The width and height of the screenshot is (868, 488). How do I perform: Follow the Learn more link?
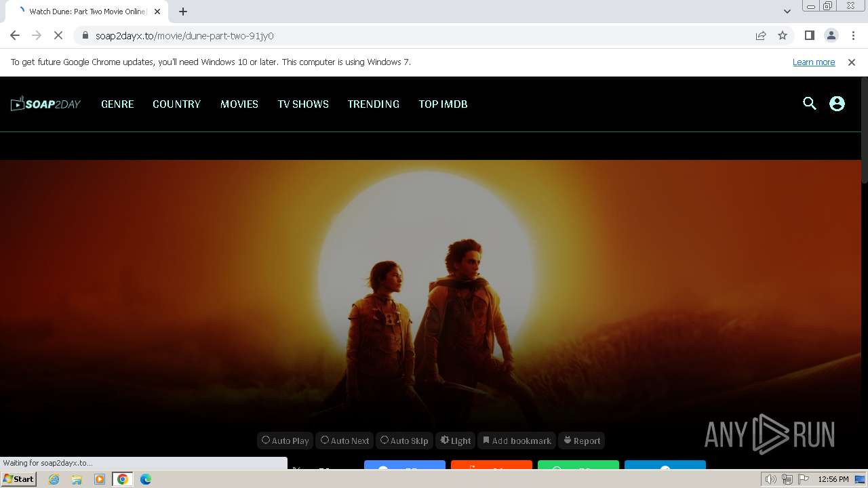tap(814, 62)
